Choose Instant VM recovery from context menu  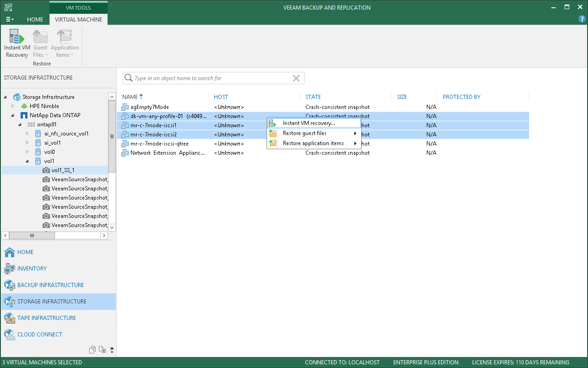point(314,123)
